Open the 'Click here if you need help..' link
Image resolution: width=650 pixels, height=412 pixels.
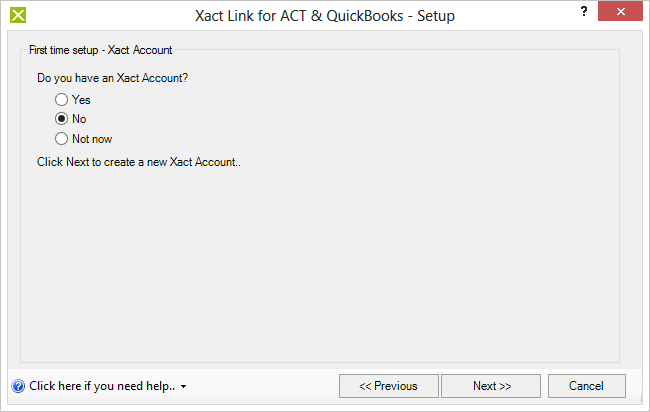point(102,386)
